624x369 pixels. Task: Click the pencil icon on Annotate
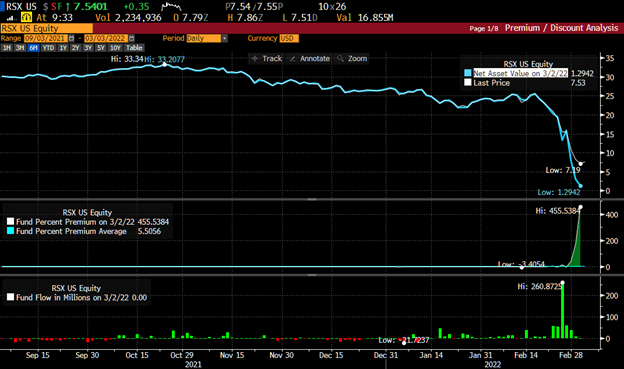point(292,59)
